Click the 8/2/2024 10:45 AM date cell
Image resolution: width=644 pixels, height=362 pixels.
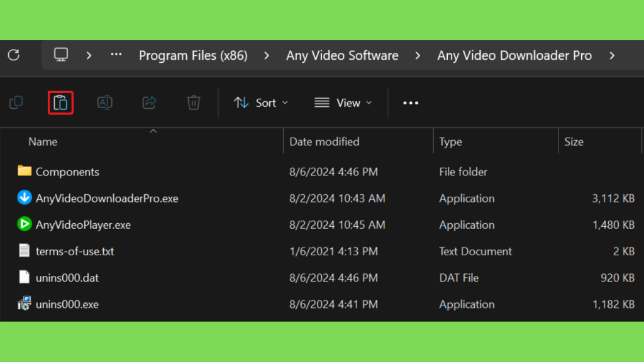[337, 225]
